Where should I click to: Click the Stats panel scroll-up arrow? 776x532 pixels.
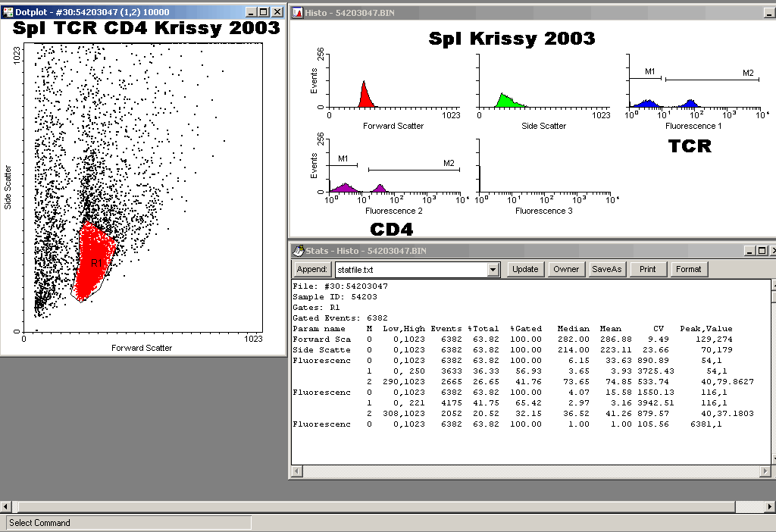pyautogui.click(x=772, y=285)
